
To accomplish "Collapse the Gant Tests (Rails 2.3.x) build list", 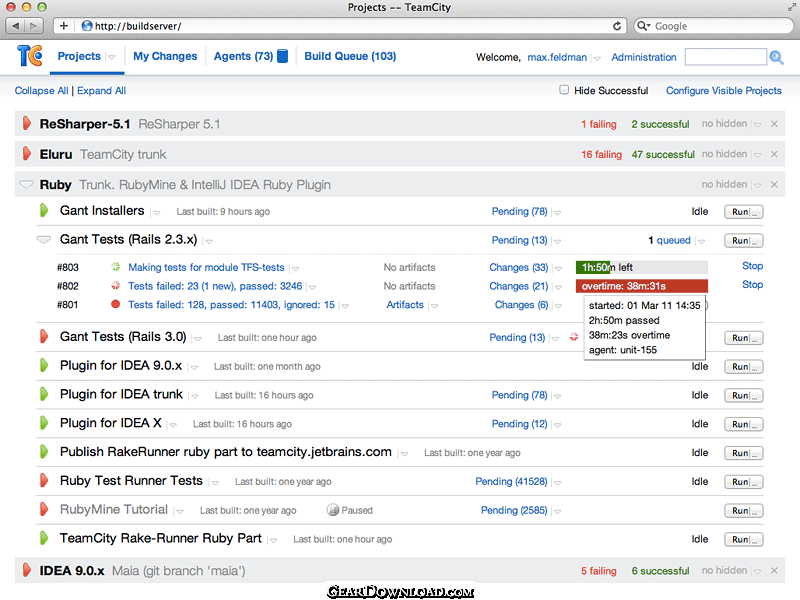I will 44,239.
